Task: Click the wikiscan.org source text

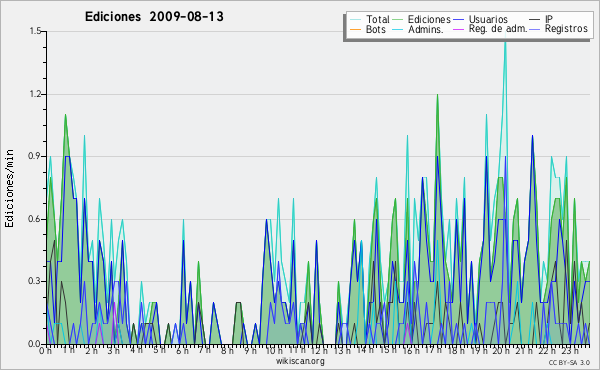Action: click(300, 361)
